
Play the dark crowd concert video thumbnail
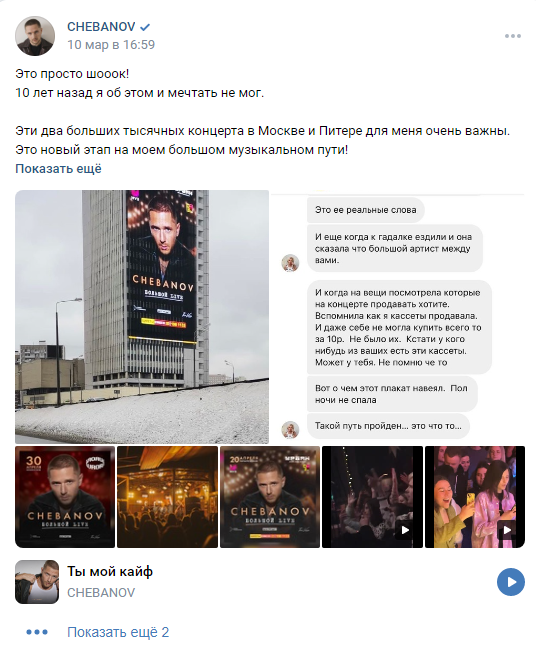click(372, 497)
